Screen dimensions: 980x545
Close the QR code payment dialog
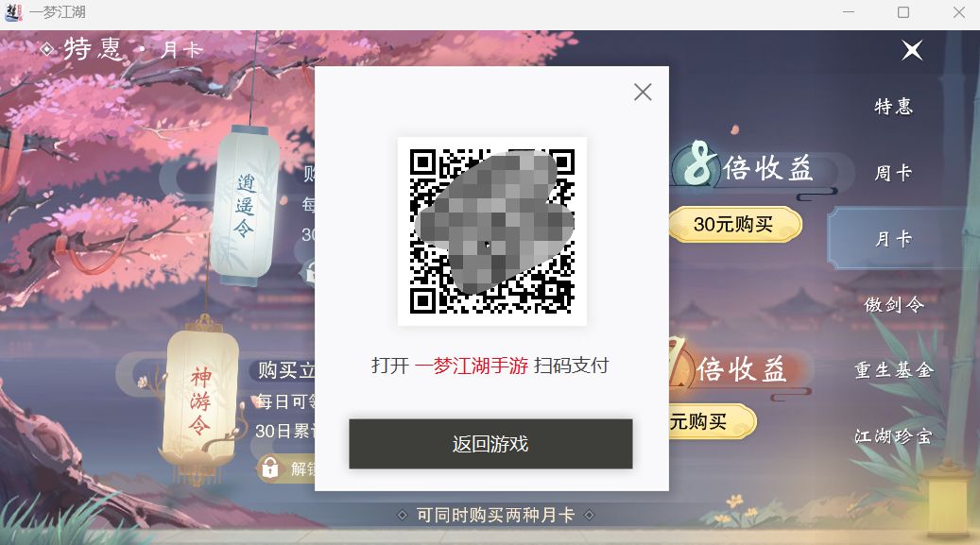[643, 92]
